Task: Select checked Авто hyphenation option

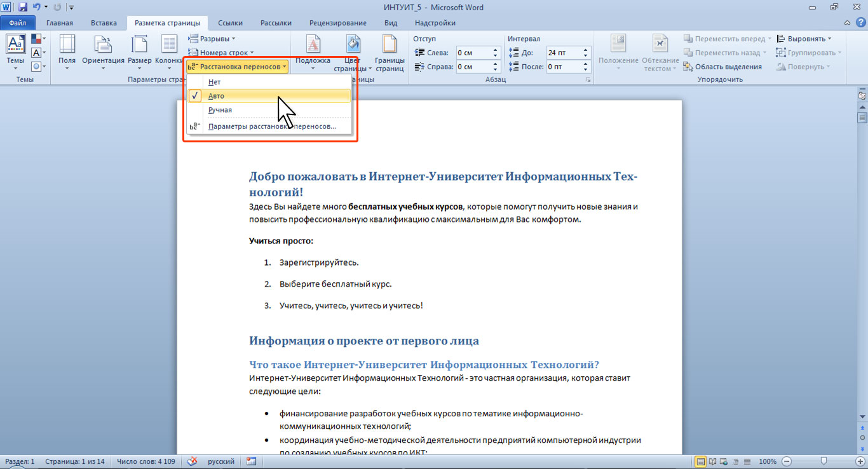Action: (x=269, y=96)
